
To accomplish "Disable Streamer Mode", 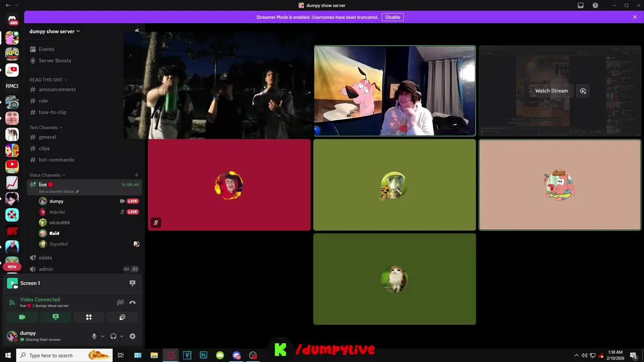I will point(392,17).
